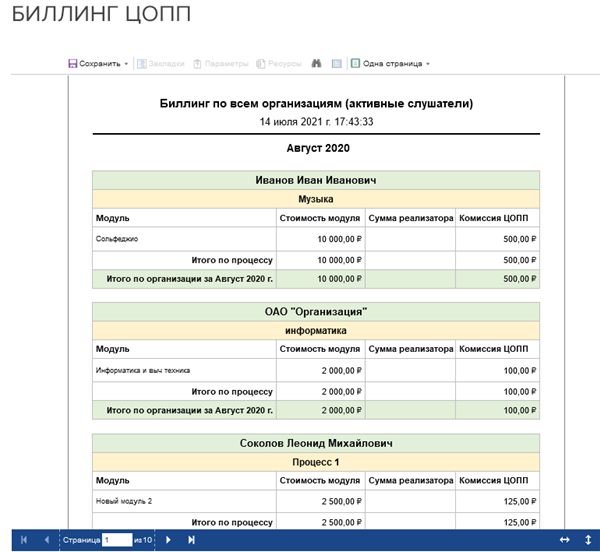Viewport: 600px width, 552px height.
Task: Fit report to page height icon
Action: [x=586, y=540]
